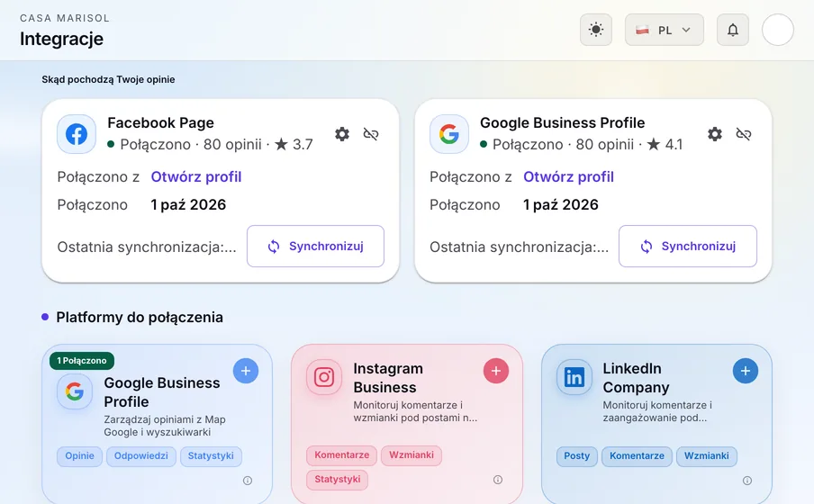Screen dimensions: 814x504
Task: Click the Google logo on the connected Google card
Action: (x=449, y=134)
